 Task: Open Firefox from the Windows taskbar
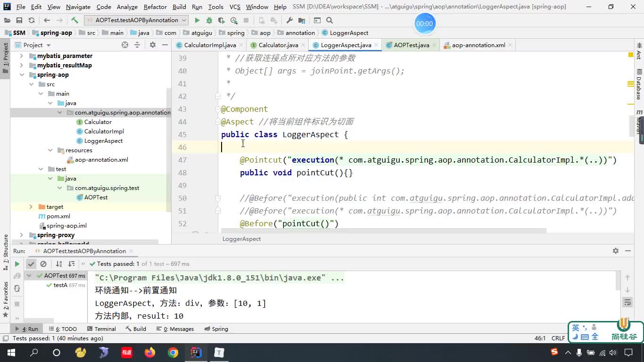[150, 353]
